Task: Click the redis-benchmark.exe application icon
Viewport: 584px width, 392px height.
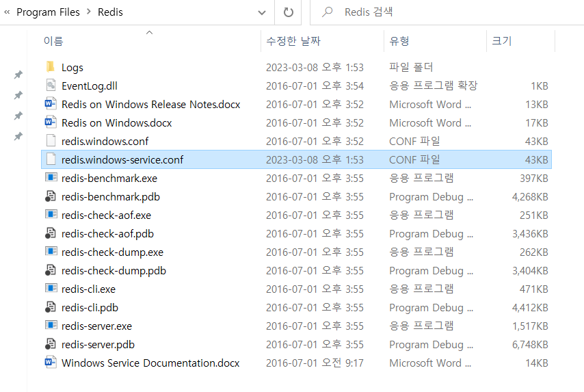Action: click(51, 177)
